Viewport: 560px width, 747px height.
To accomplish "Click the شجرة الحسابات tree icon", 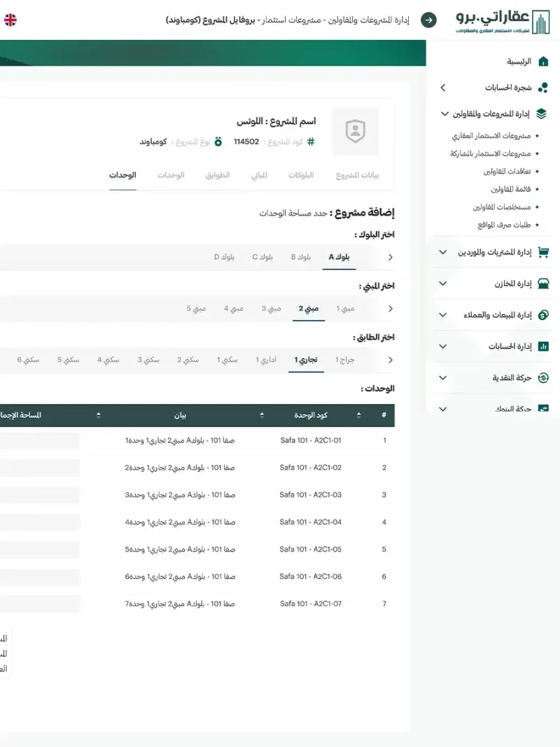I will click(543, 88).
